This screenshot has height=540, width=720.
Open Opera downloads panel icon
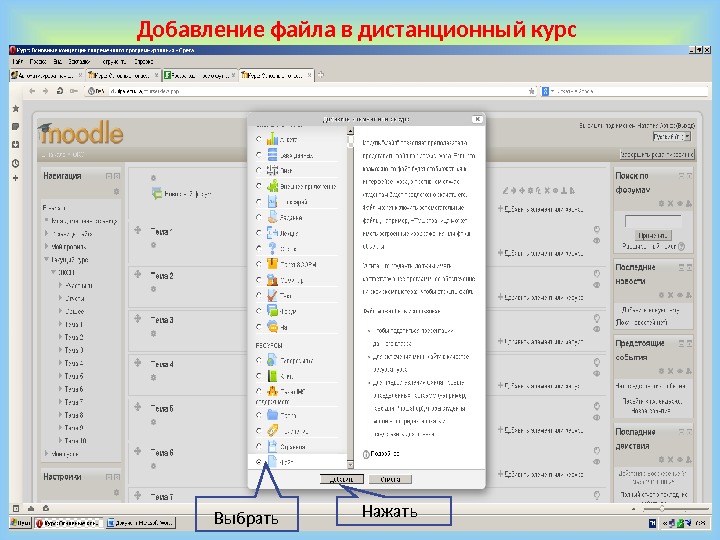pos(16,144)
